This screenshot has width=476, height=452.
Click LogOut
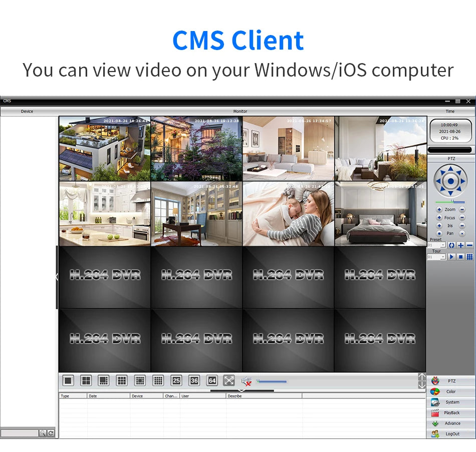[x=451, y=434]
